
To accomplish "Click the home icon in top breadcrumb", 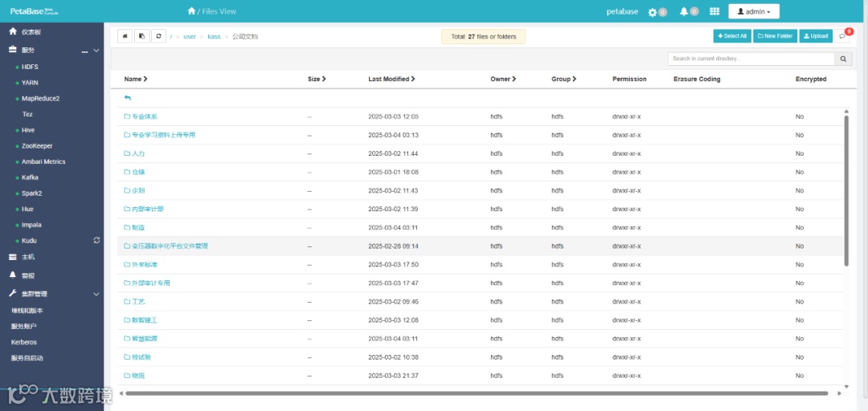I will click(191, 11).
